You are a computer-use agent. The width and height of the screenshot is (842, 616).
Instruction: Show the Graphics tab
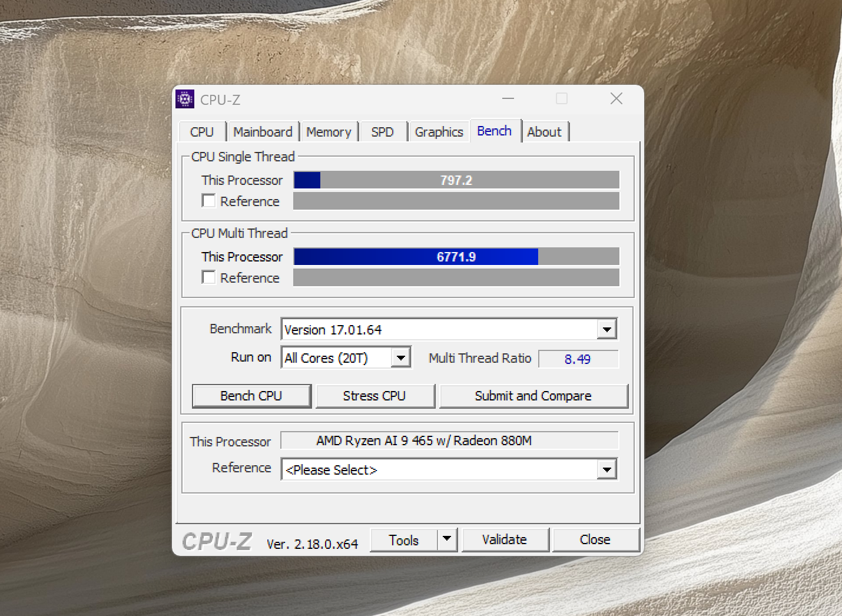[439, 132]
